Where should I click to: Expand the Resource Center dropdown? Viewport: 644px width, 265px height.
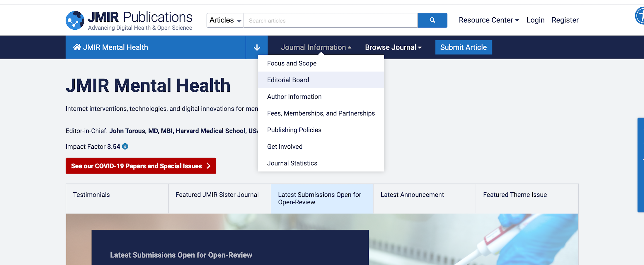[489, 20]
